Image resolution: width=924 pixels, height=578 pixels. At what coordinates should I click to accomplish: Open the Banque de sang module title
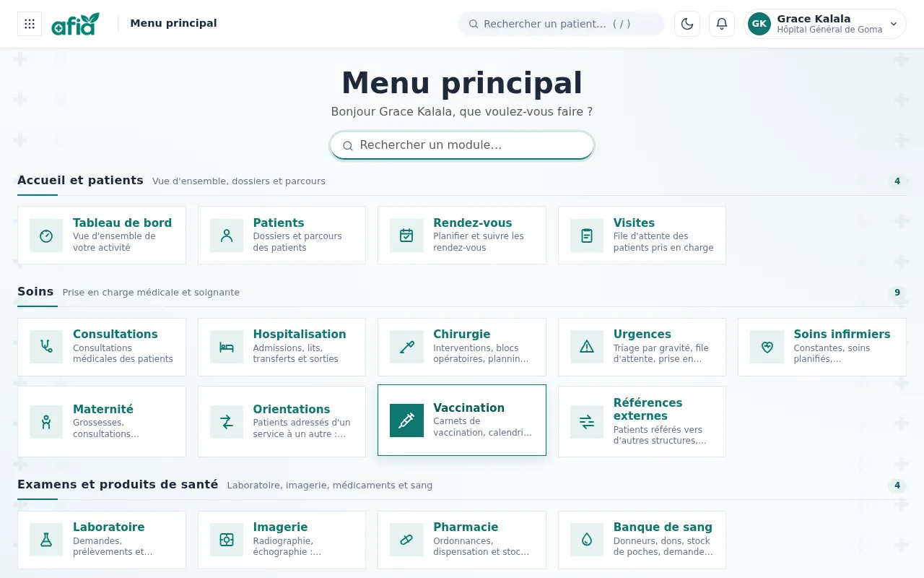click(x=663, y=527)
